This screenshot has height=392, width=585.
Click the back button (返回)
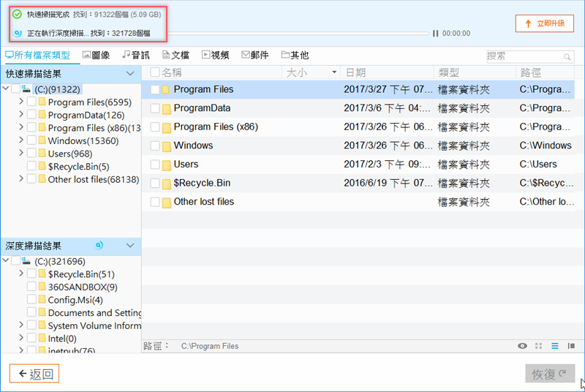click(34, 374)
